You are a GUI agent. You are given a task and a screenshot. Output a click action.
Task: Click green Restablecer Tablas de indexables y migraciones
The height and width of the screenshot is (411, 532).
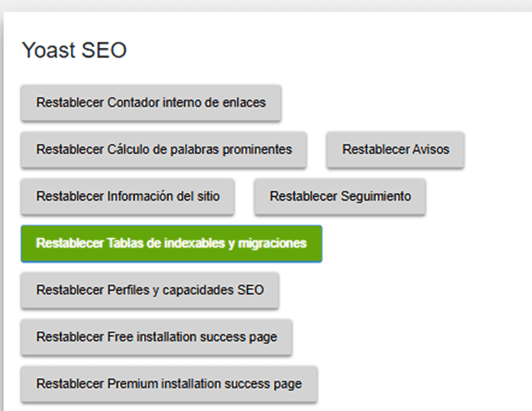pyautogui.click(x=172, y=243)
